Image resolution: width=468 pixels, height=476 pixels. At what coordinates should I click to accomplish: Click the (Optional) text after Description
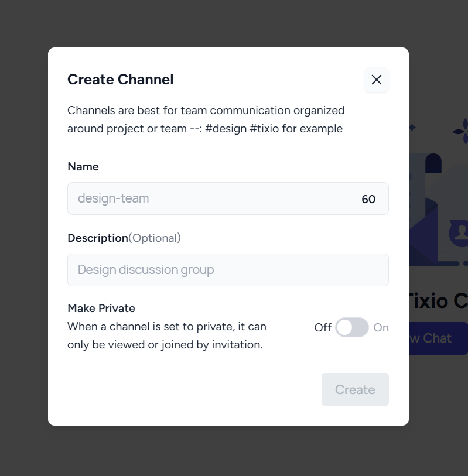tap(155, 238)
